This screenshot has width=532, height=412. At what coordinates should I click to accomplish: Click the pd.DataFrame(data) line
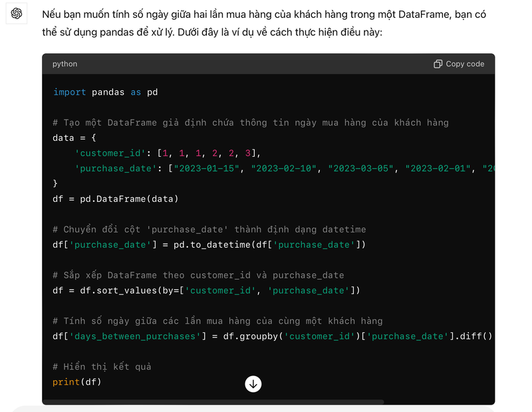click(116, 199)
